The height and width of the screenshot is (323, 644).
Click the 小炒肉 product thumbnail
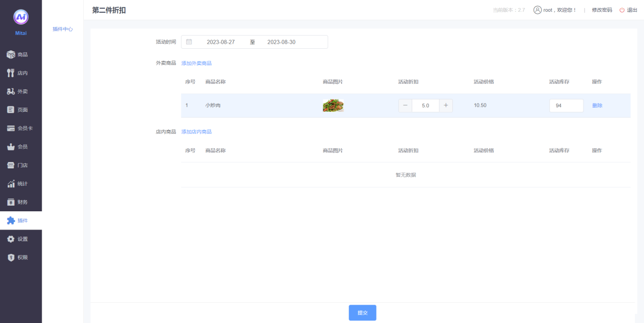pyautogui.click(x=333, y=106)
